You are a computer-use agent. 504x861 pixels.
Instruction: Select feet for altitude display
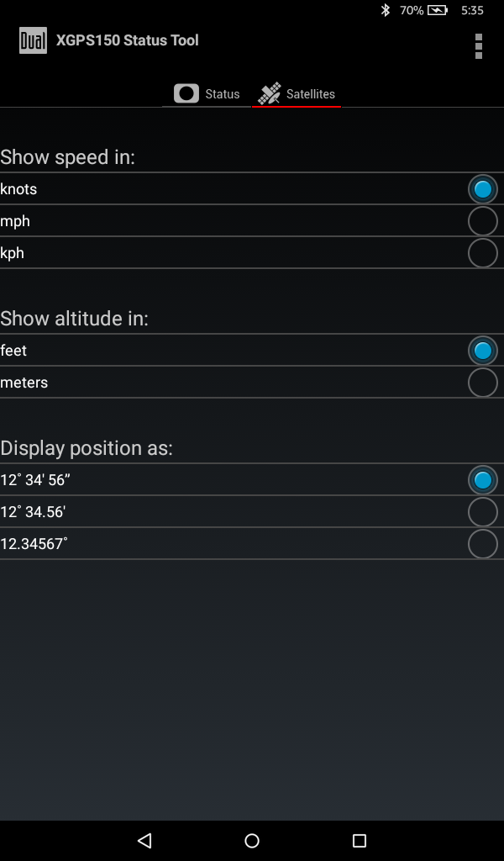(x=483, y=350)
